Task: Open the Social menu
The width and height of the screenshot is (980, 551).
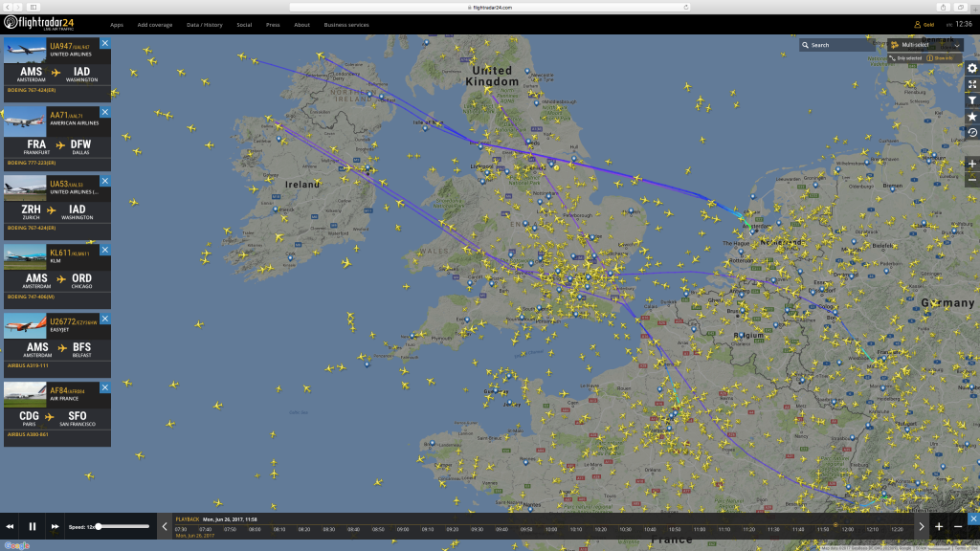Action: (244, 25)
